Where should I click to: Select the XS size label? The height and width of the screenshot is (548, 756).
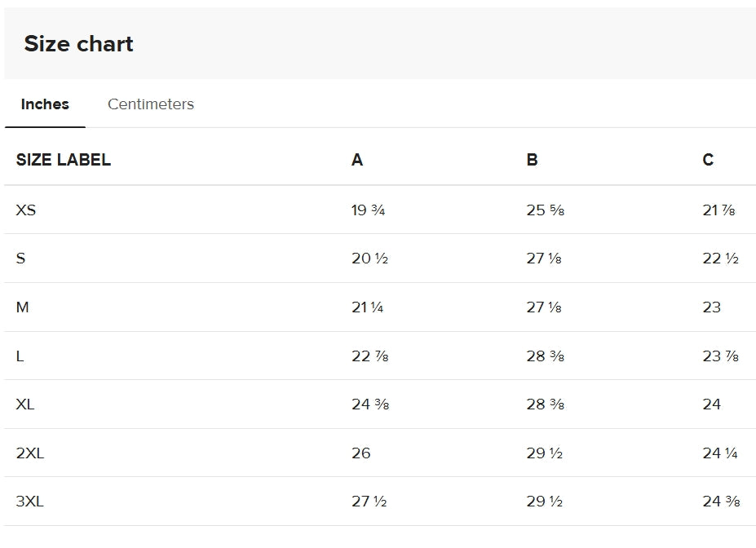pos(27,210)
